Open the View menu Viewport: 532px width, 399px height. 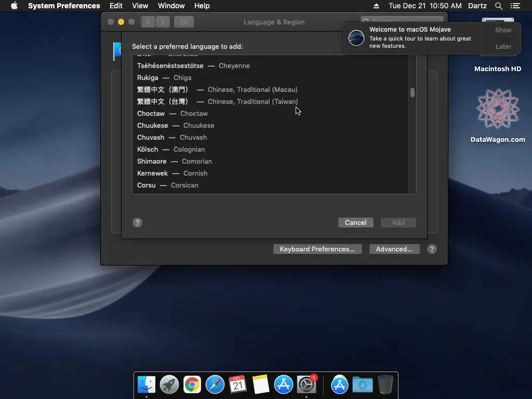click(140, 6)
